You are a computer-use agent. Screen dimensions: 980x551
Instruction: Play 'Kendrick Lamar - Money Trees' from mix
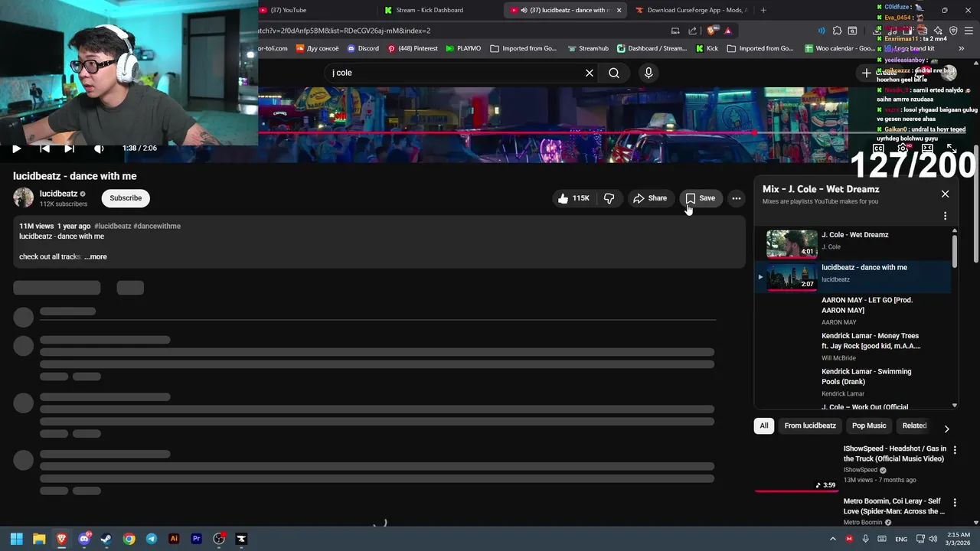(854, 348)
